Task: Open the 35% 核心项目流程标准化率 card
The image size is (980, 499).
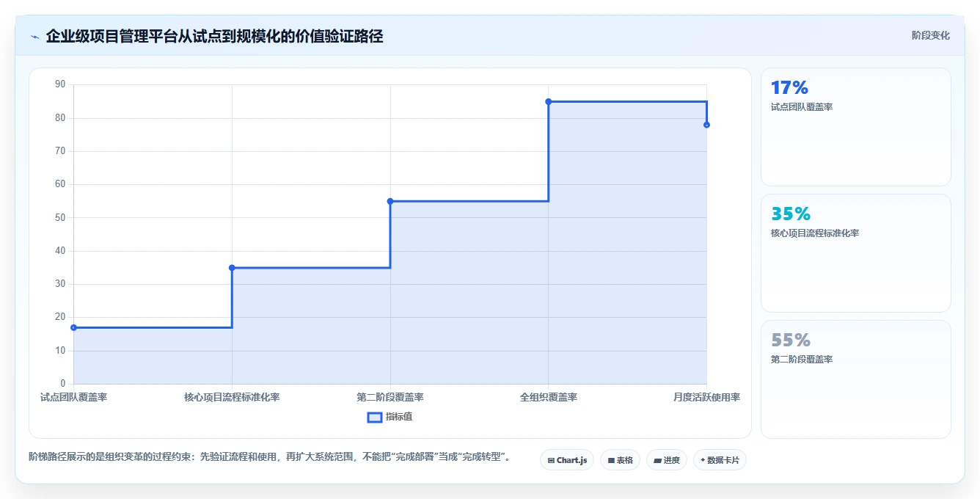Action: pyautogui.click(x=855, y=253)
